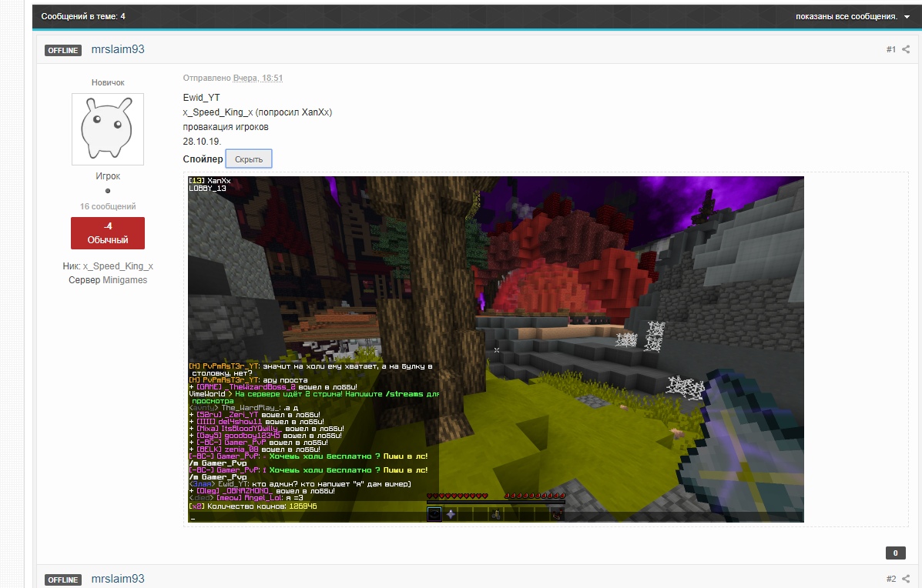The width and height of the screenshot is (922, 588).
Task: Click the 'Отправлено Вчера, 18:51' timestamp
Action: click(233, 79)
